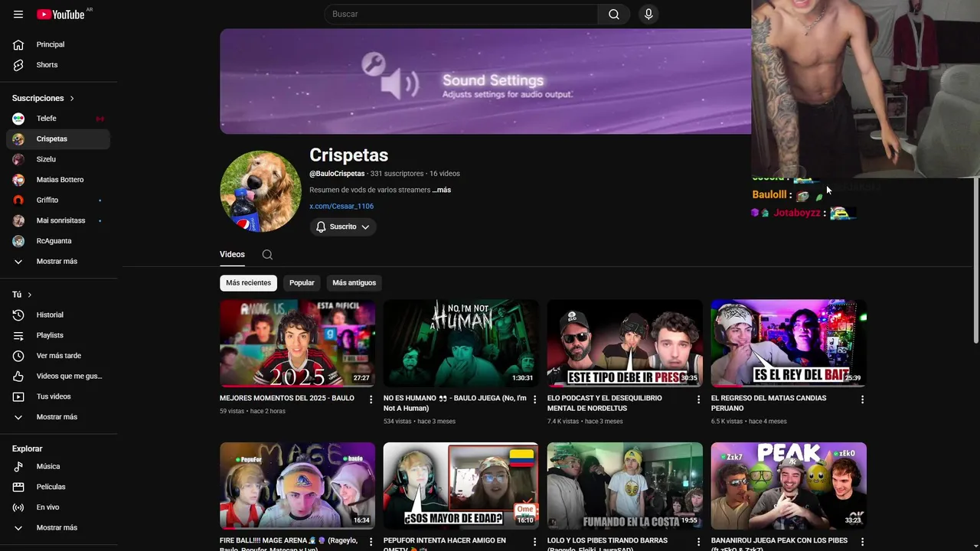
Task: Expand Mostrar más under Tú section
Action: tap(58, 417)
